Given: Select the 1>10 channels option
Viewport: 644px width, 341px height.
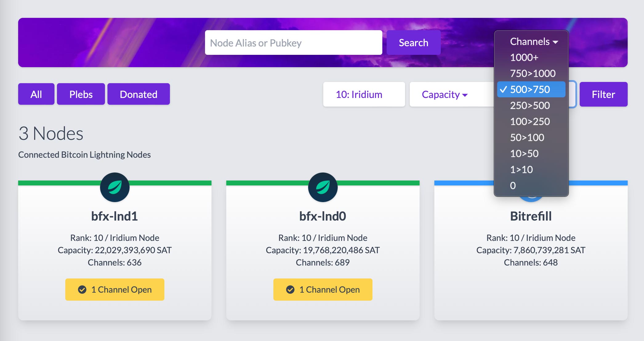Looking at the screenshot, I should pos(521,169).
